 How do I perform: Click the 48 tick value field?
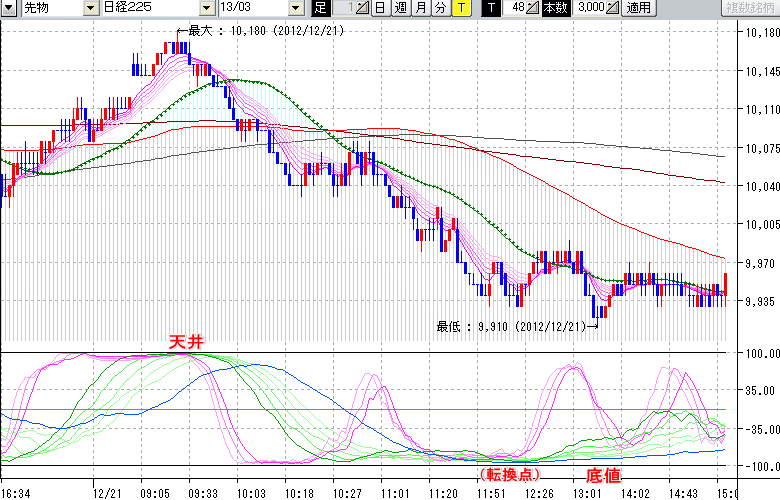(515, 8)
